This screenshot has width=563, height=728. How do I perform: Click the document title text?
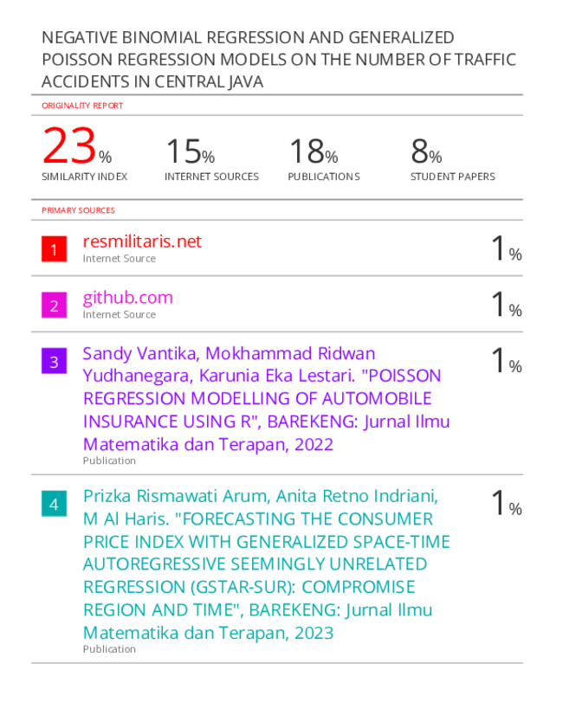(x=279, y=60)
